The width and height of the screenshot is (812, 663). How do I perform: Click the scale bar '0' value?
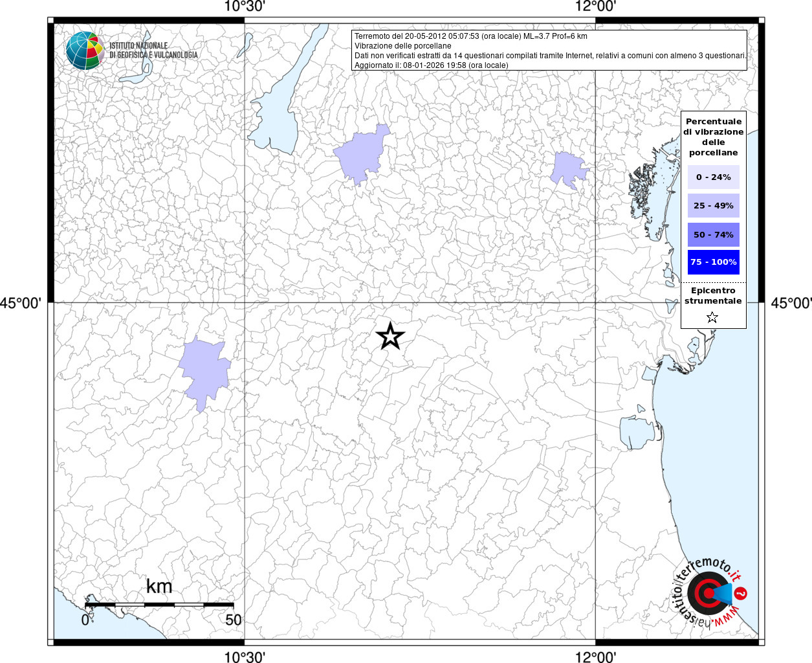[85, 620]
